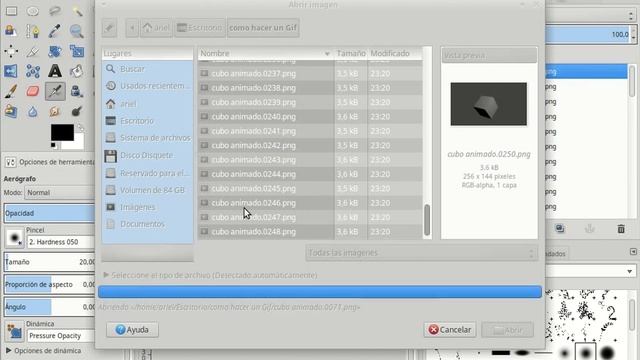Toggle the type-a-filename pencil button
This screenshot has width=640, height=360.
pos(109,28)
